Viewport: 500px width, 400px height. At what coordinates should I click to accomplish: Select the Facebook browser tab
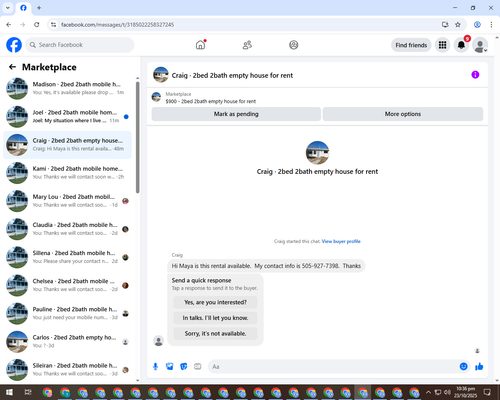(x=23, y=8)
